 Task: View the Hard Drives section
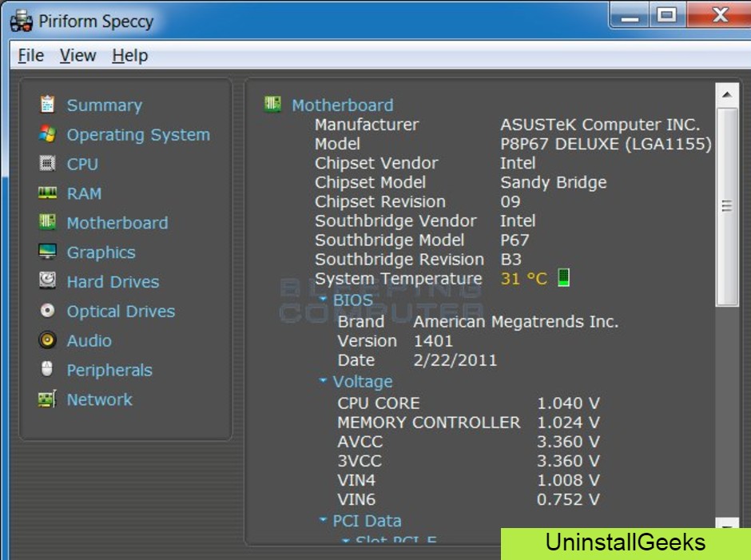(x=113, y=282)
